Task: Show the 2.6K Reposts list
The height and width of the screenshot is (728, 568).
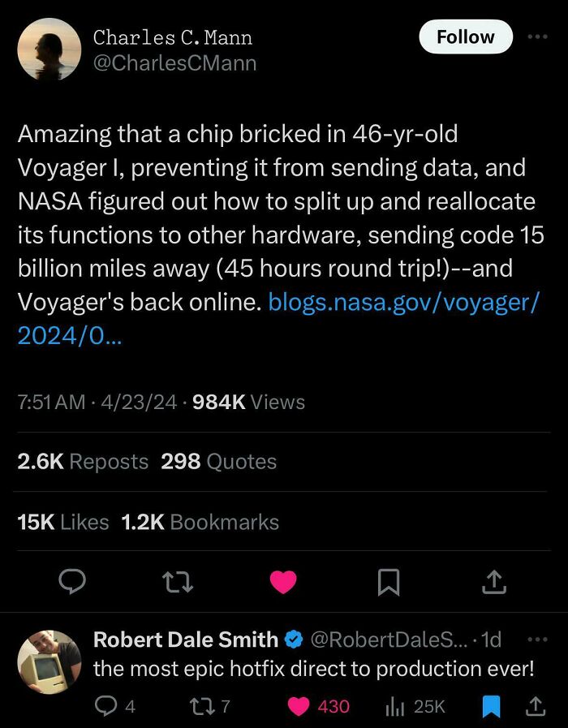Action: [x=83, y=462]
